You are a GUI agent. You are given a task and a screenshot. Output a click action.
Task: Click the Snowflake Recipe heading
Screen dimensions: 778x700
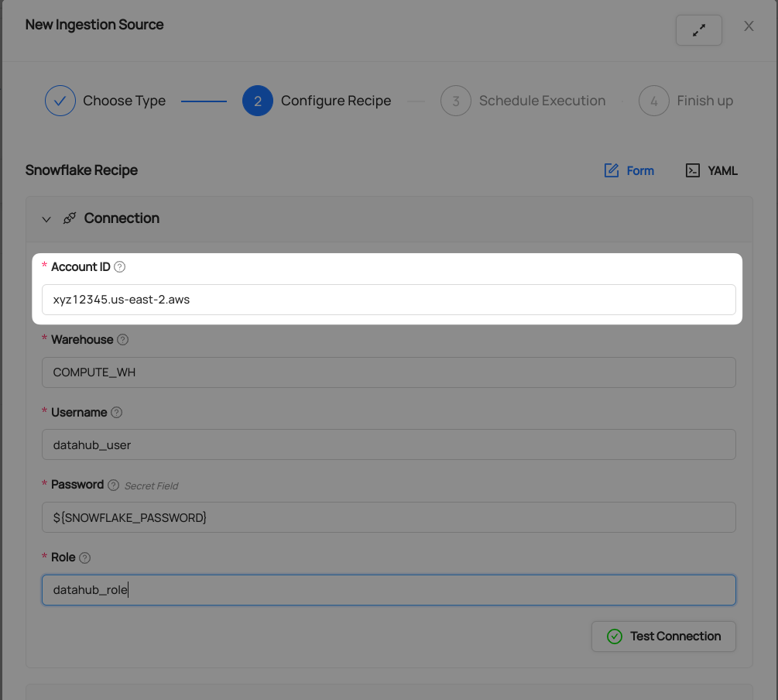[x=81, y=170]
